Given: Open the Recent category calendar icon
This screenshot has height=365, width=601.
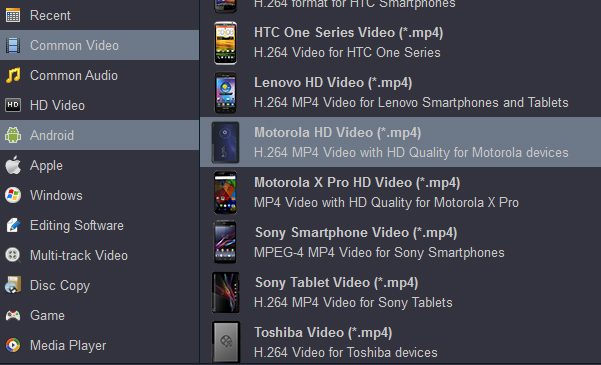Looking at the screenshot, I should pos(13,15).
